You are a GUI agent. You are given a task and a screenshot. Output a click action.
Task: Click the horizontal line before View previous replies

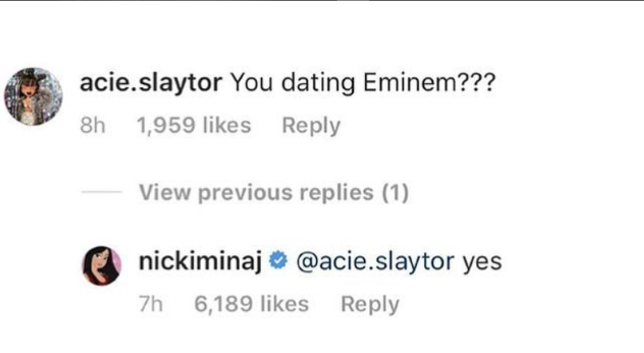coord(101,192)
